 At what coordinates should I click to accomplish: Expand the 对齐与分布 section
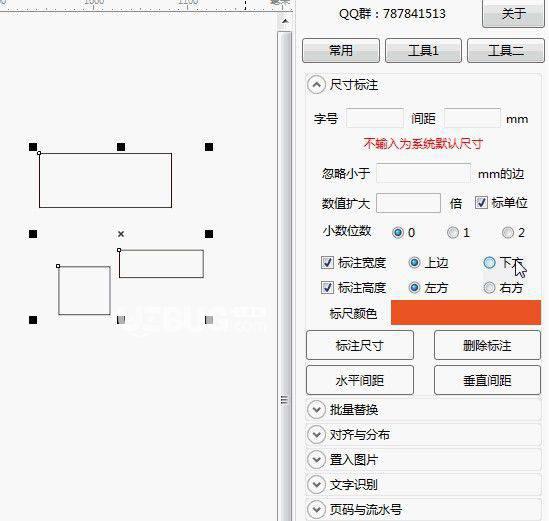pos(316,435)
